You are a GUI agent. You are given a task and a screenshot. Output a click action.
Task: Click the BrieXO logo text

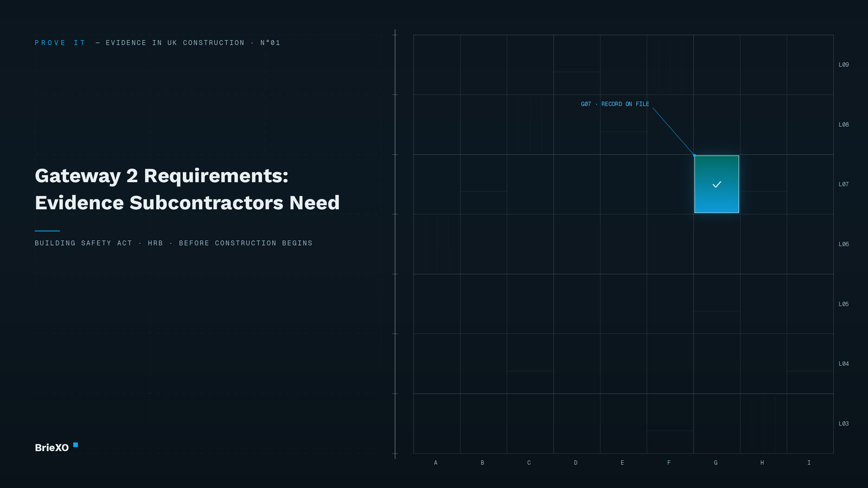[52, 448]
